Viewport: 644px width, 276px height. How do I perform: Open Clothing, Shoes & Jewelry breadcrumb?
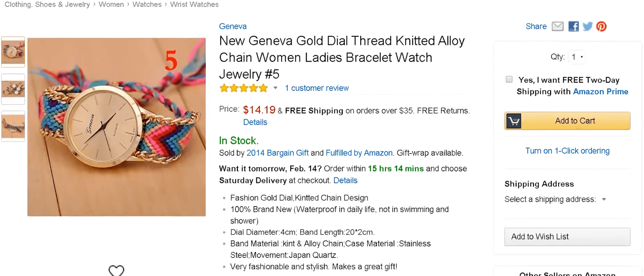point(47,4)
